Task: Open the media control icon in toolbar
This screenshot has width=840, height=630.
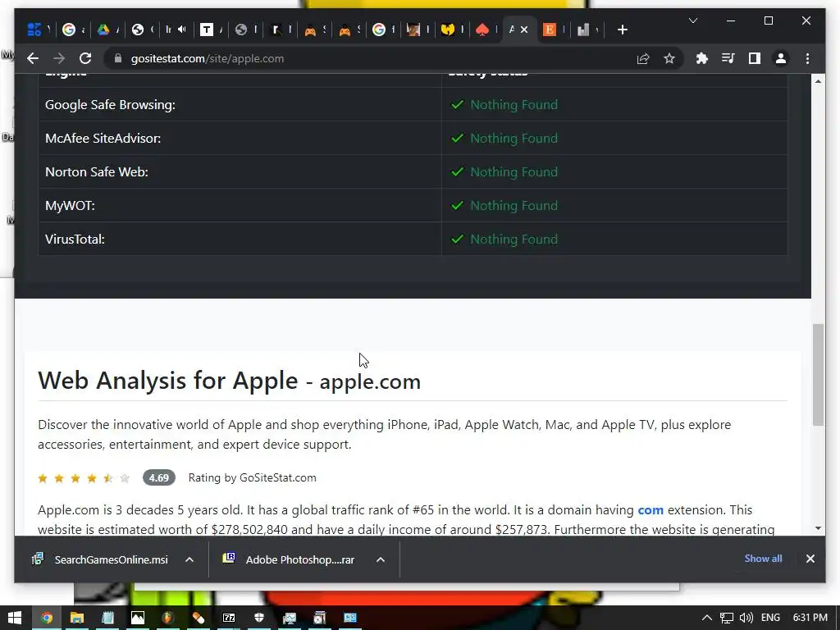Action: 728,58
